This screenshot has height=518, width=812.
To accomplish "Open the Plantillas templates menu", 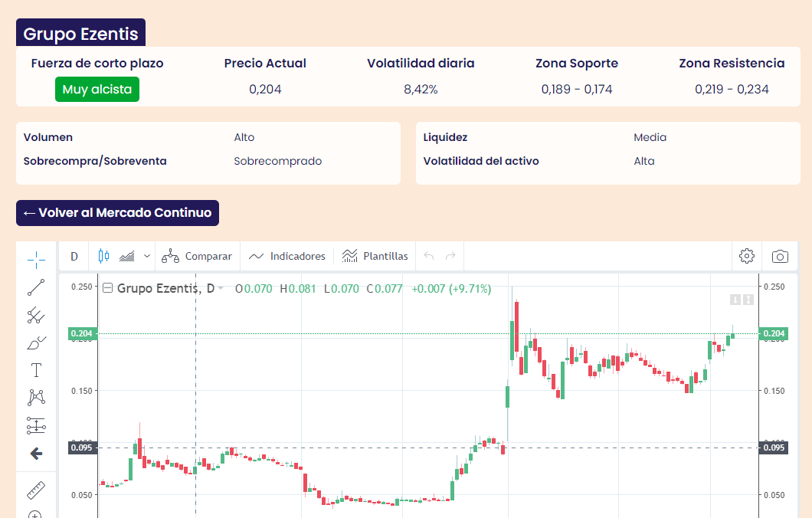I will click(375, 256).
